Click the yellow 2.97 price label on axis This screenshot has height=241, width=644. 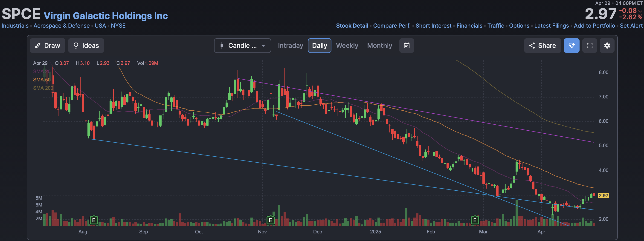tap(603, 195)
